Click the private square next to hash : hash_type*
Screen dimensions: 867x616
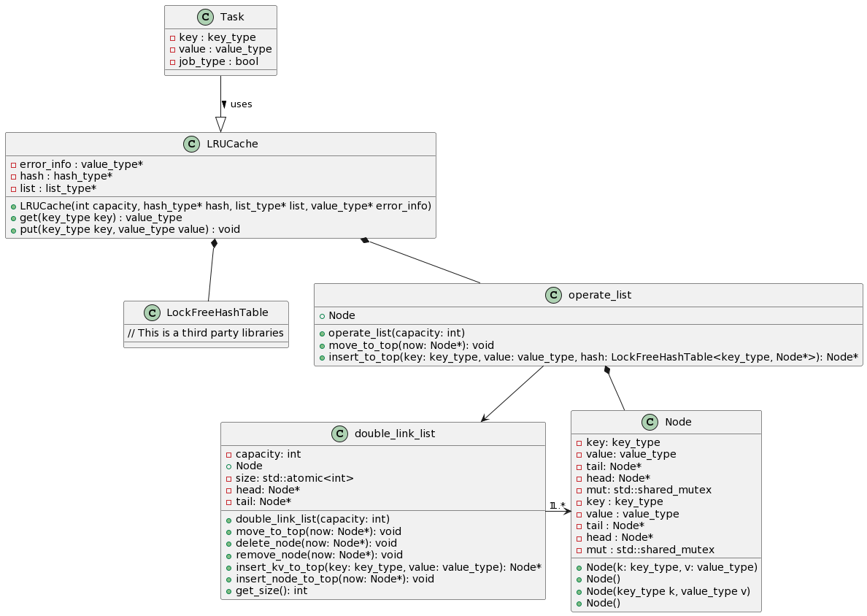pos(13,177)
